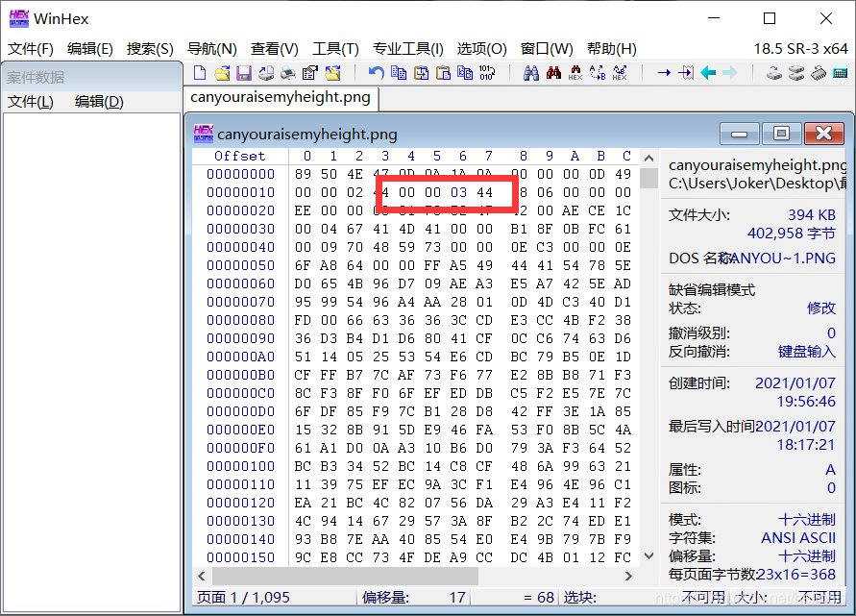The width and height of the screenshot is (856, 616).
Task: Click offset label 00000150
Action: coord(241,557)
